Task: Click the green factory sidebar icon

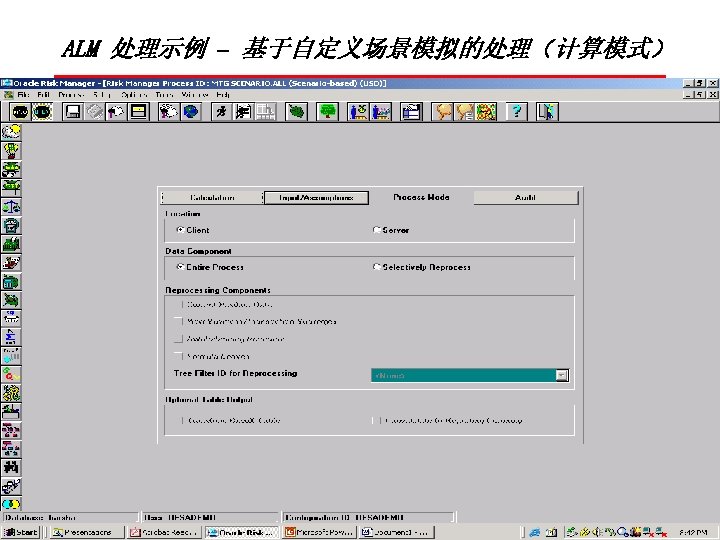Action: (11, 244)
